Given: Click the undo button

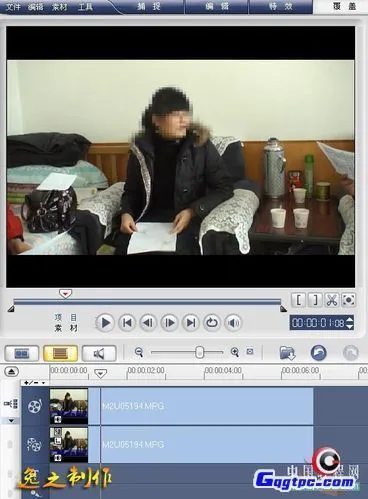Looking at the screenshot, I should [x=318, y=353].
